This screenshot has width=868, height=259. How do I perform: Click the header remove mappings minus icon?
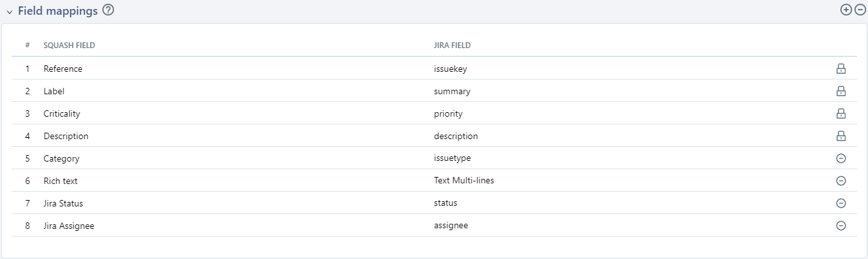[860, 10]
